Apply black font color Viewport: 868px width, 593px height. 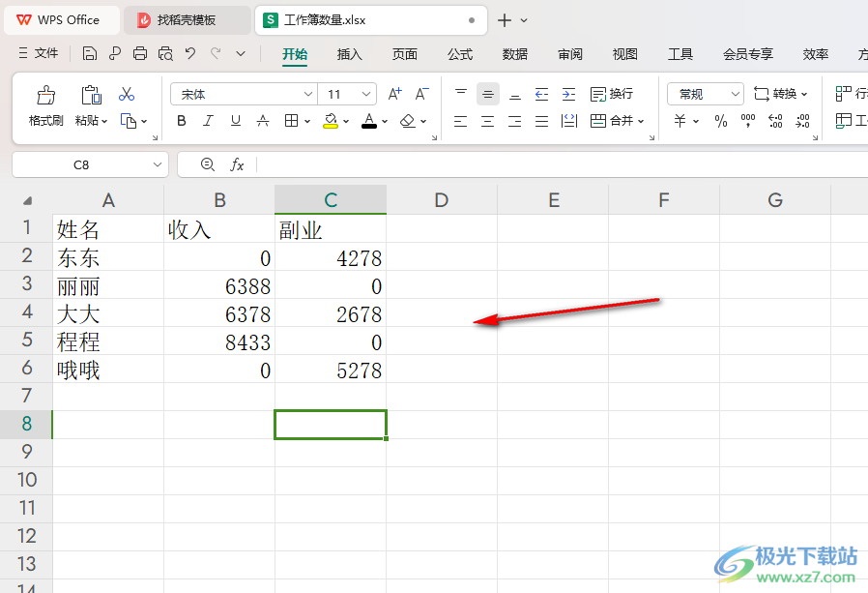(369, 121)
